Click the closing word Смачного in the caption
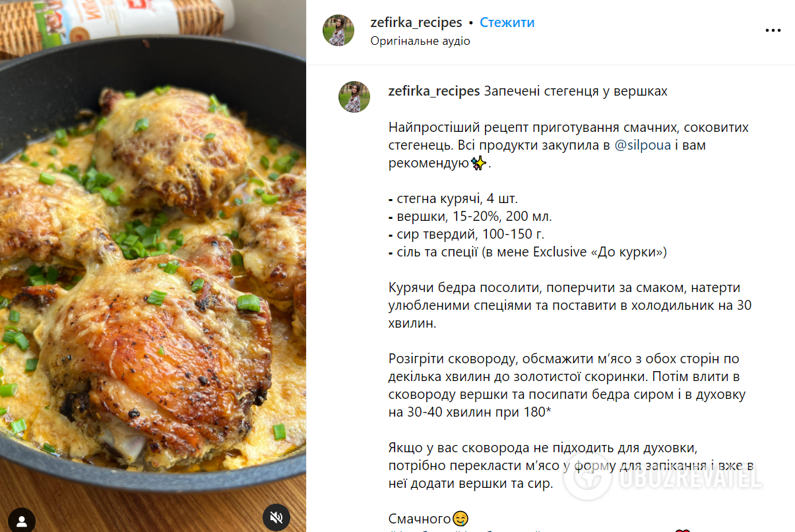Image resolution: width=795 pixels, height=532 pixels. pyautogui.click(x=420, y=519)
